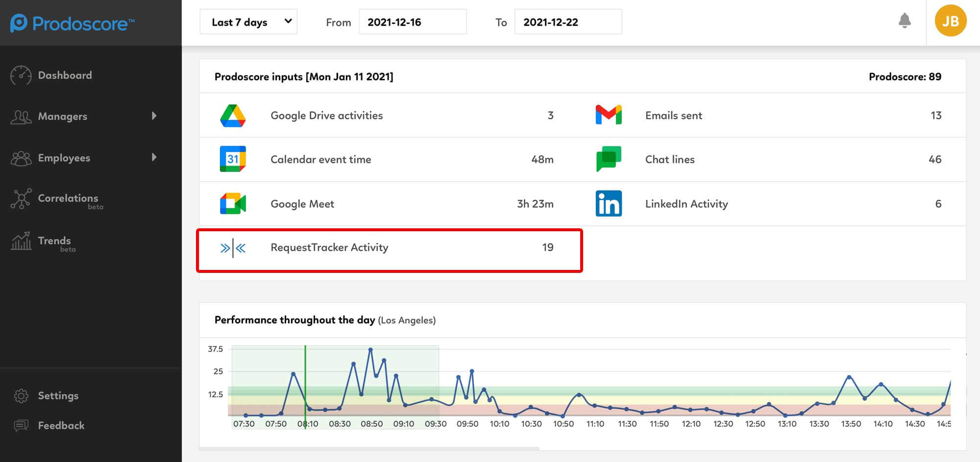Viewport: 980px width, 462px height.
Task: Click Prodoscore inputs date heading
Action: tap(304, 76)
